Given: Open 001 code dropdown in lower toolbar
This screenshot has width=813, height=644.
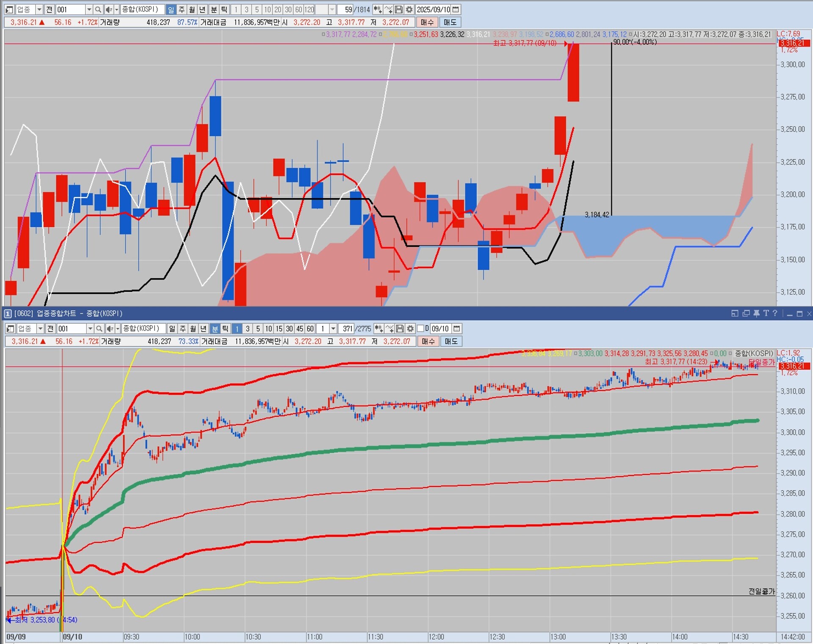Looking at the screenshot, I should (x=90, y=329).
